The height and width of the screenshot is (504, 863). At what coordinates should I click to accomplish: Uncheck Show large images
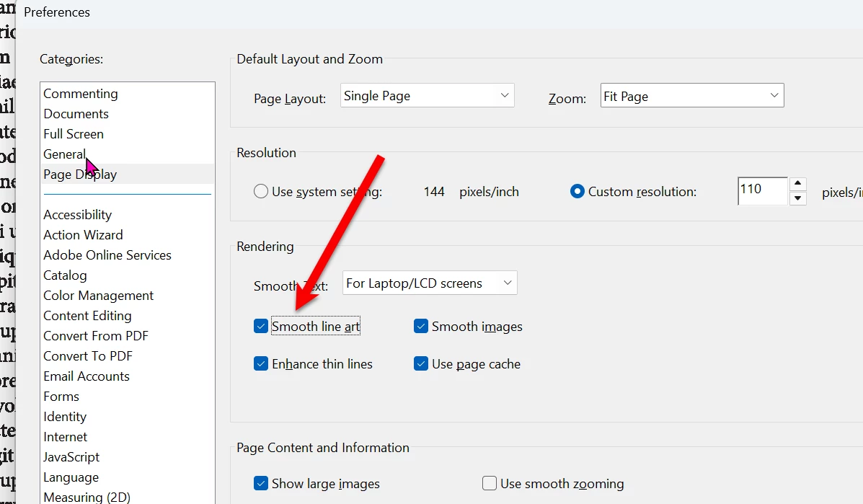pos(261,483)
